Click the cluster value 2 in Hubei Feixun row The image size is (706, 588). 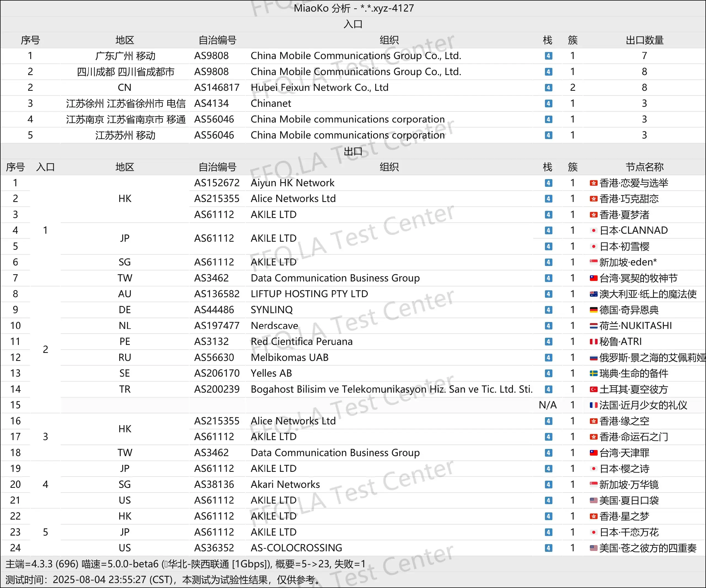tap(573, 87)
